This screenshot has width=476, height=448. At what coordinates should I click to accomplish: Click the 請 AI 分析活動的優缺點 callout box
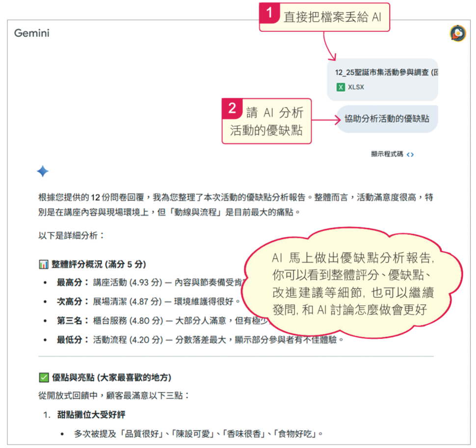(x=267, y=122)
